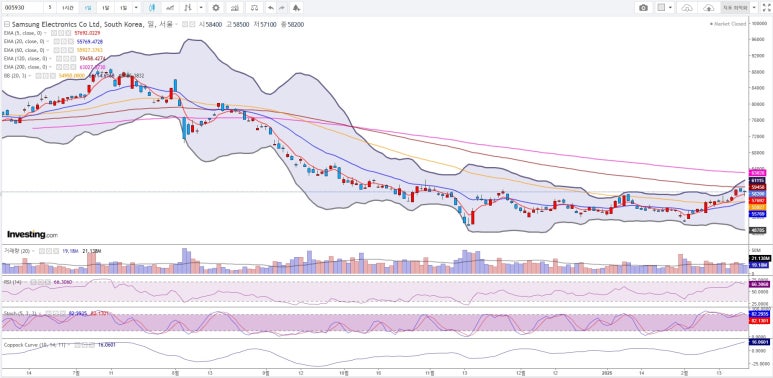Image resolution: width=773 pixels, height=378 pixels.
Task: Click the 005930 symbol search field
Action: coord(23,8)
